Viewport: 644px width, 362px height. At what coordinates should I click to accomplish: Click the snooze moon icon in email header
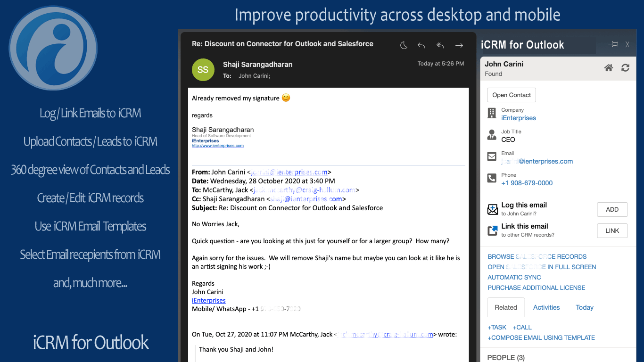point(404,45)
